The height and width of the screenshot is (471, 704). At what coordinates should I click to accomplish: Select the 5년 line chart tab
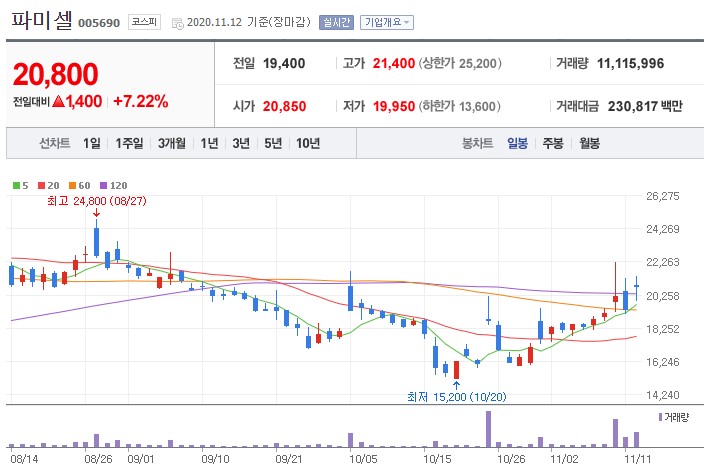pos(273,143)
